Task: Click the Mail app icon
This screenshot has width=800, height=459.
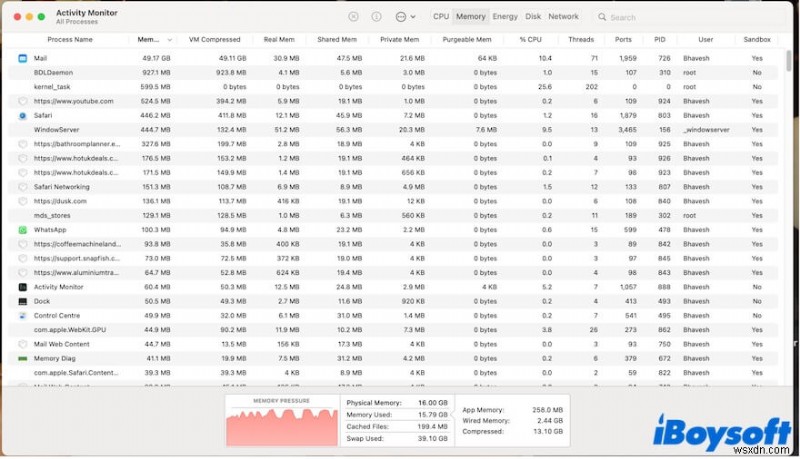Action: (22, 58)
